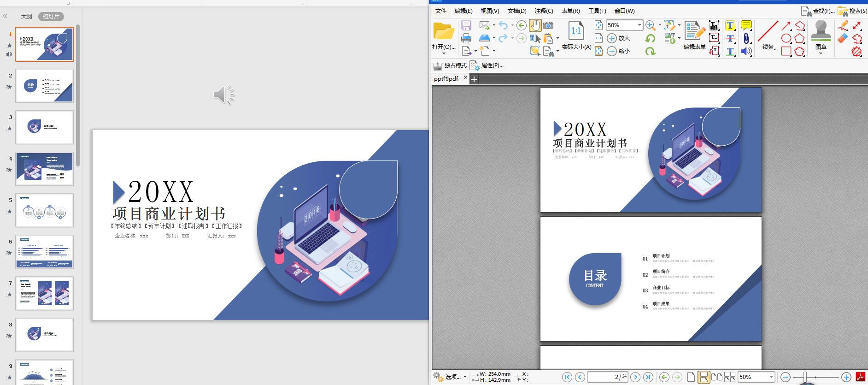
Task: Select the Text select tool
Action: 535,38
